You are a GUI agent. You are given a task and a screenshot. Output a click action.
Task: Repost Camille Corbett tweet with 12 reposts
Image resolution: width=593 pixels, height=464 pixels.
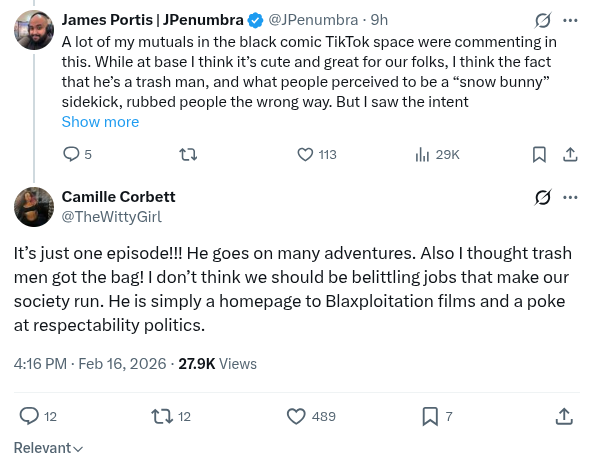coord(171,416)
